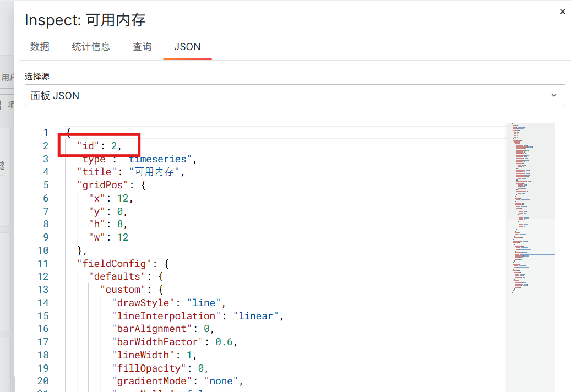Click the chevron arrow of 选择源 selector
571x392 pixels.
point(554,95)
